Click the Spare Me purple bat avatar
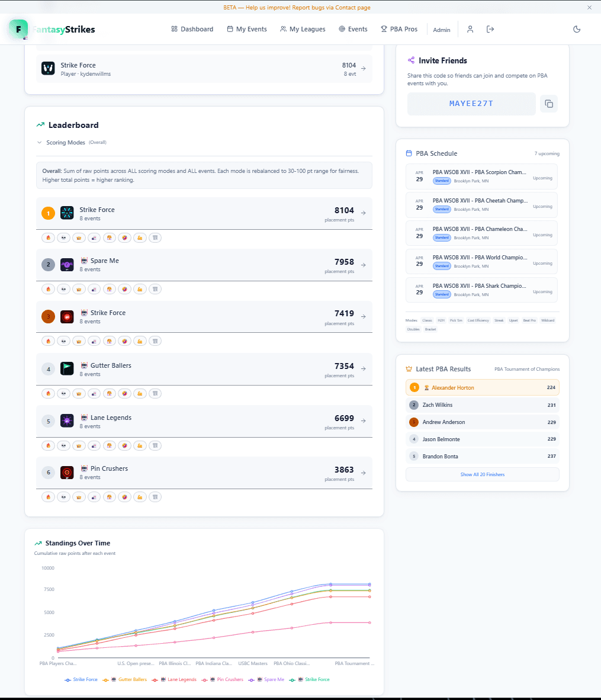Image resolution: width=601 pixels, height=700 pixels. pyautogui.click(x=67, y=265)
